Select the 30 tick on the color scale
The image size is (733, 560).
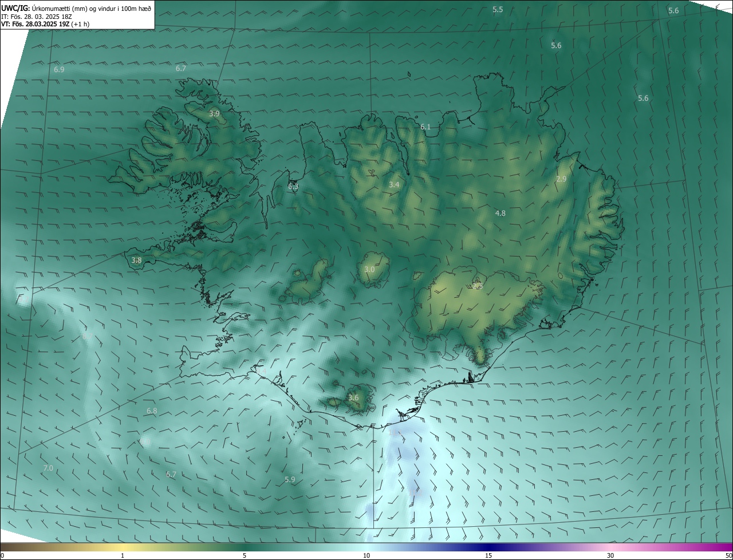point(610,555)
